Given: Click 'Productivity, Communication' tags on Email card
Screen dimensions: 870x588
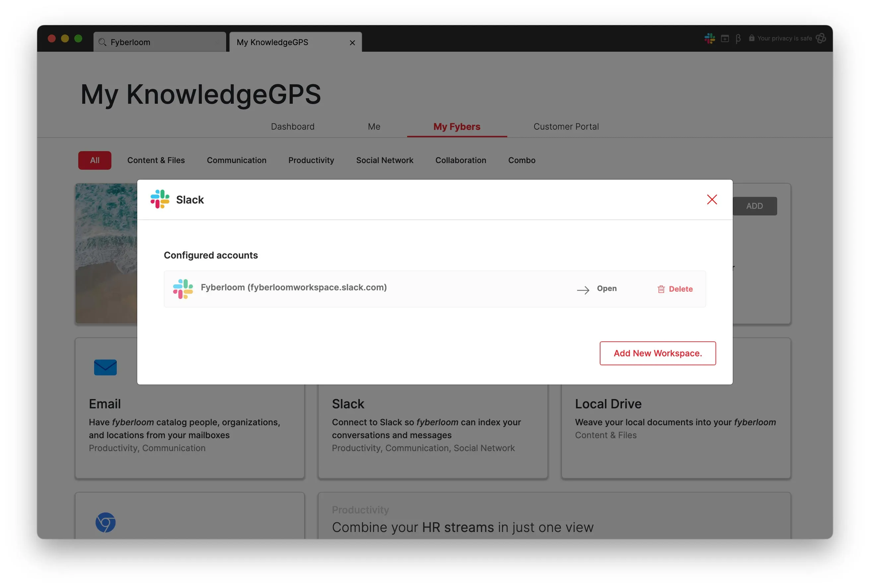Looking at the screenshot, I should 147,448.
